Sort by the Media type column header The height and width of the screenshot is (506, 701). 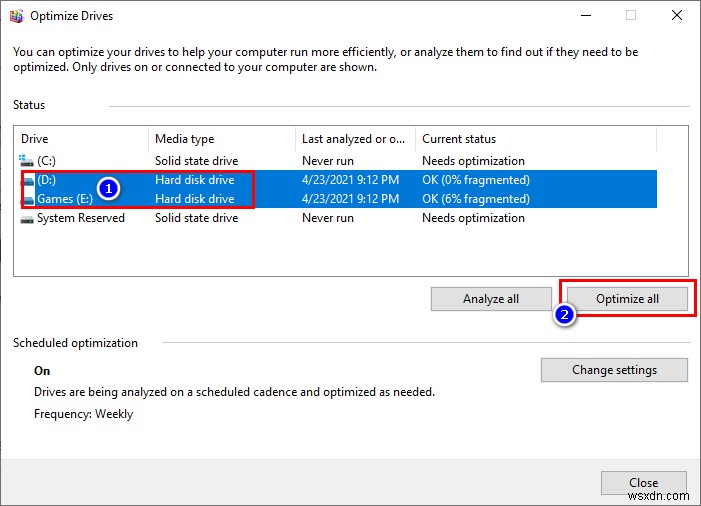tap(222, 139)
